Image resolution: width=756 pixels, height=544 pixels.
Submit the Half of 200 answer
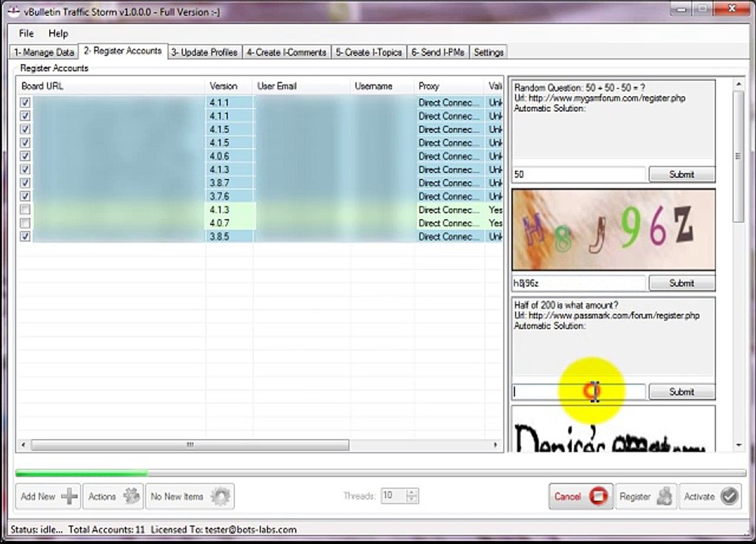(x=682, y=391)
